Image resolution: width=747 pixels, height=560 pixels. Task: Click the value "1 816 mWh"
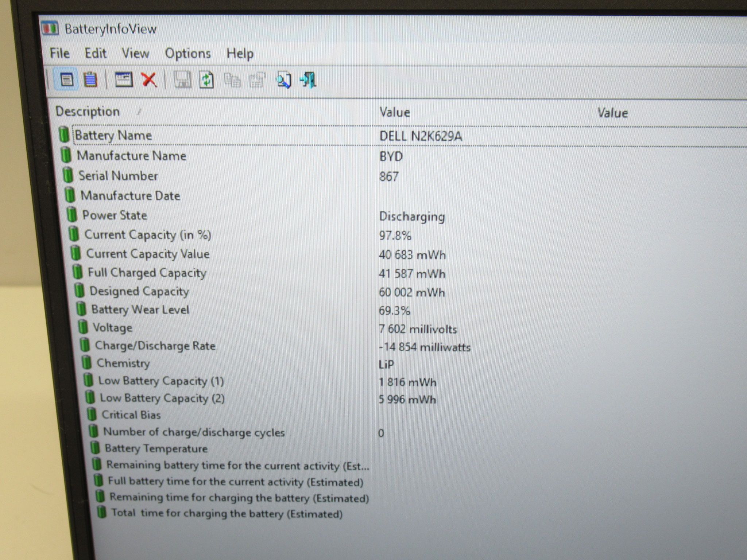point(407,382)
